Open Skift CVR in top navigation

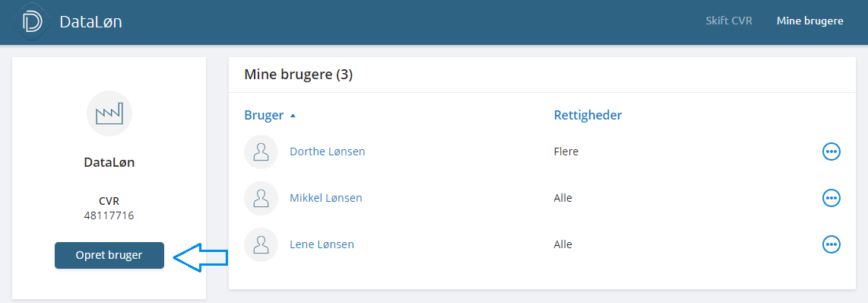(728, 21)
